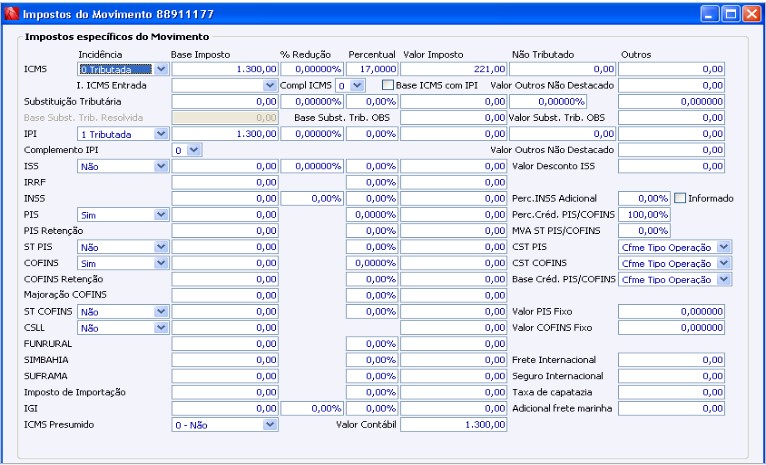Maximize the Impostos do Movimento window

click(731, 14)
